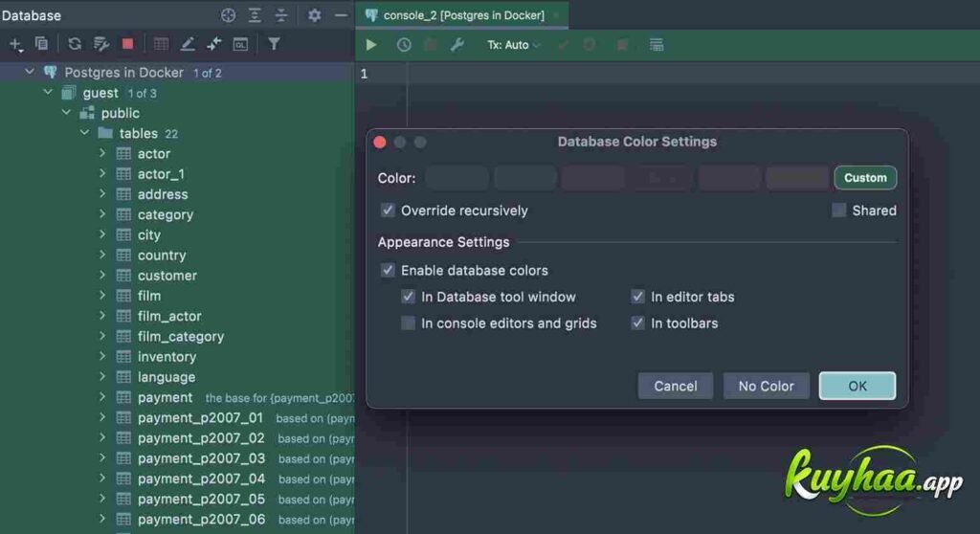
Task: Click the in-editor results icon in console toolbar
Action: click(657, 44)
